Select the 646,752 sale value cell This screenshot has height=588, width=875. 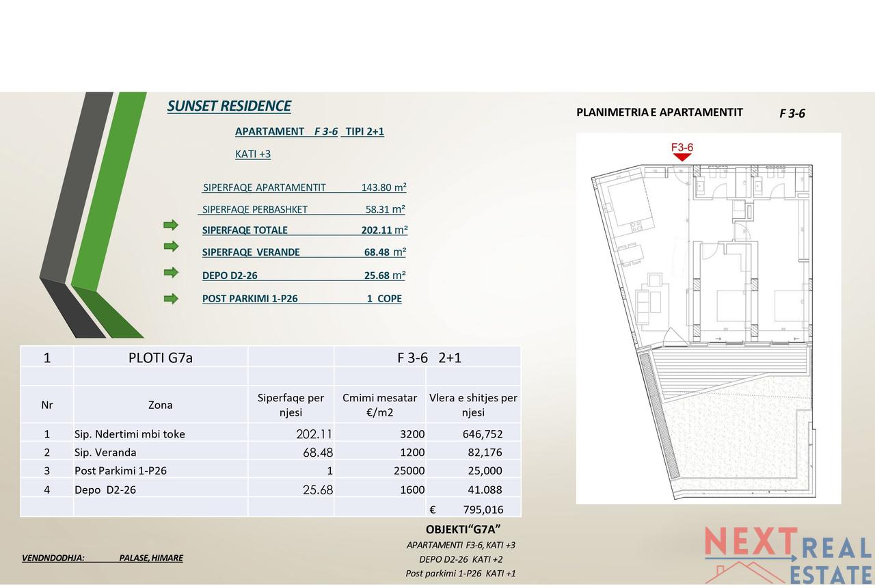(x=473, y=433)
